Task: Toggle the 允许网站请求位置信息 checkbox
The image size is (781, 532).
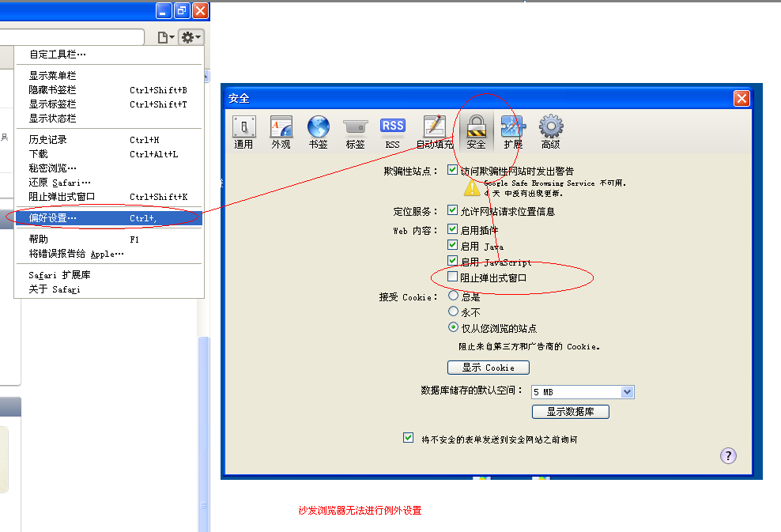Action: pos(453,211)
